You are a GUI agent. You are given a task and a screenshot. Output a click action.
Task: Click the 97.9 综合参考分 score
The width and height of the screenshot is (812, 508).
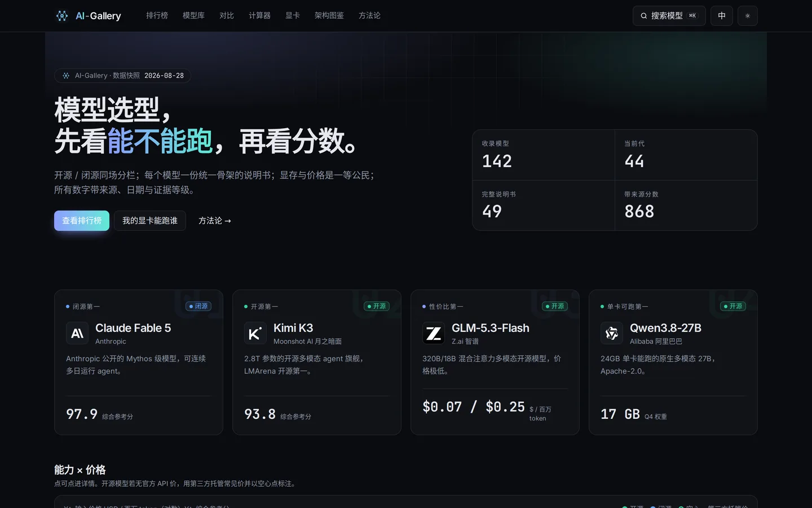100,414
